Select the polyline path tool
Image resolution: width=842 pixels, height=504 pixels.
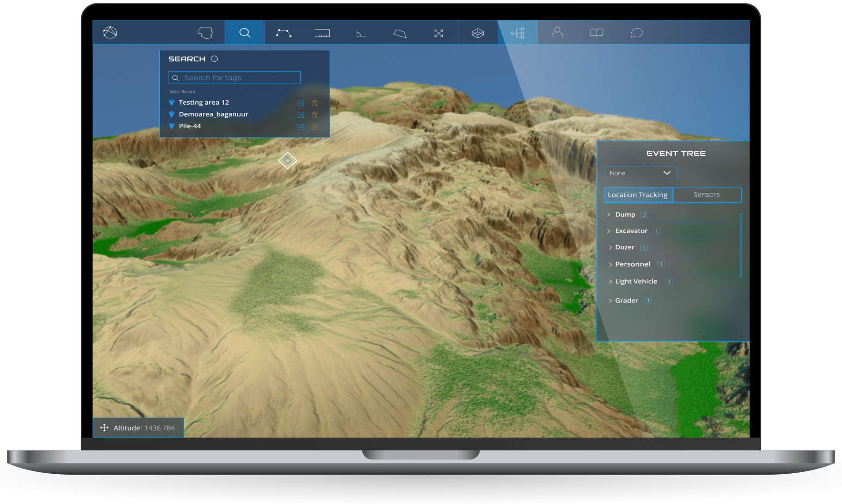283,33
